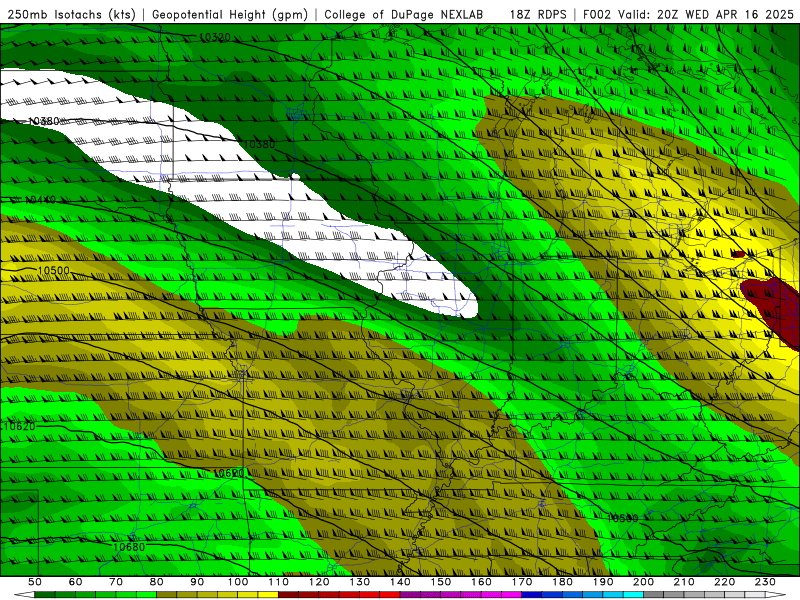Screen dimensions: 800x600
Task: Click the '18Z RDPS' model run text
Action: 538,15
